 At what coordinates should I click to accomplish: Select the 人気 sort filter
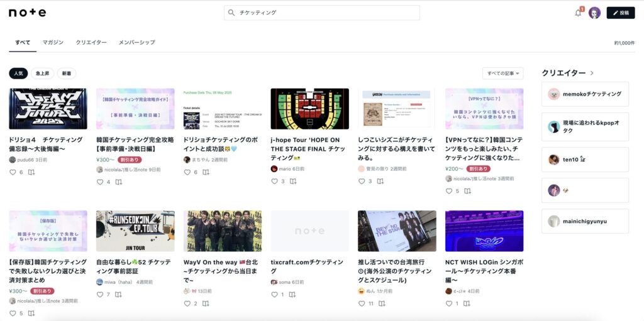pyautogui.click(x=18, y=73)
